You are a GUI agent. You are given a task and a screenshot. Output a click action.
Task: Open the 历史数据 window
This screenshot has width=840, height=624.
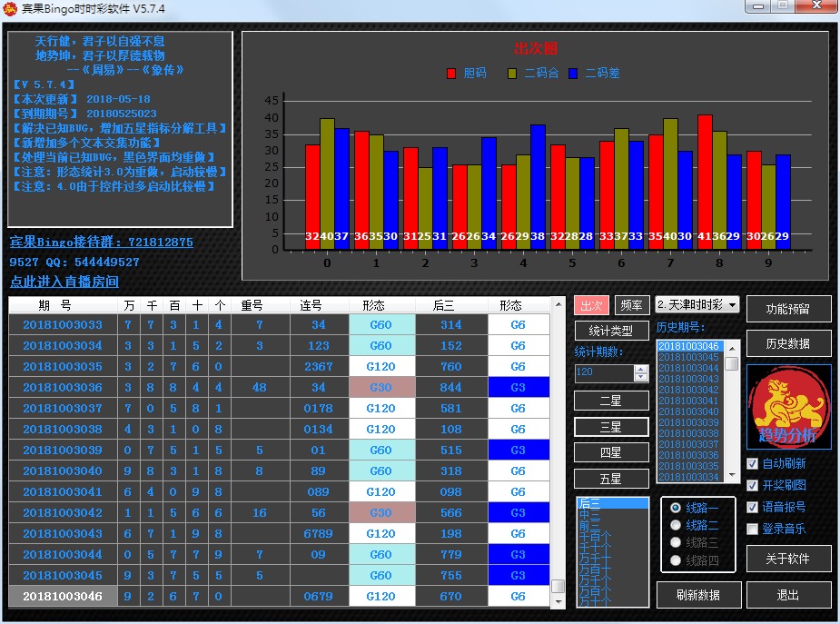pos(788,343)
